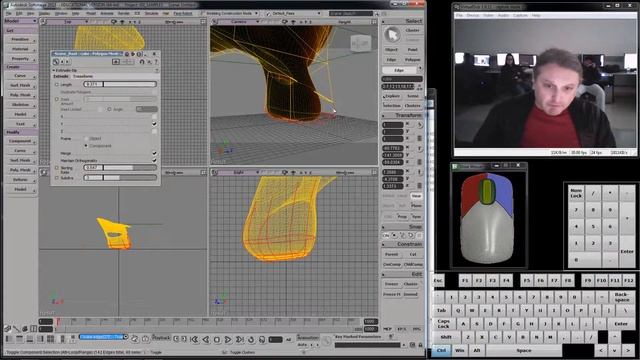Toggle the snap ON button
This screenshot has height=360, width=640.
pos(386,236)
